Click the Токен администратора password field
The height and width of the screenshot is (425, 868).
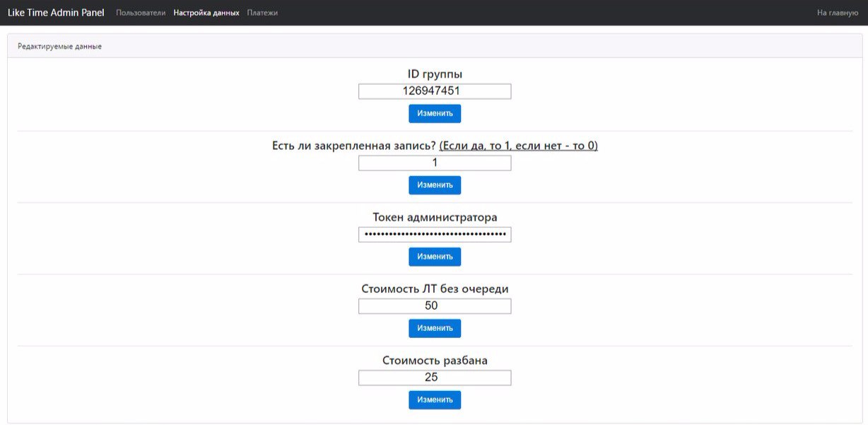coord(434,234)
